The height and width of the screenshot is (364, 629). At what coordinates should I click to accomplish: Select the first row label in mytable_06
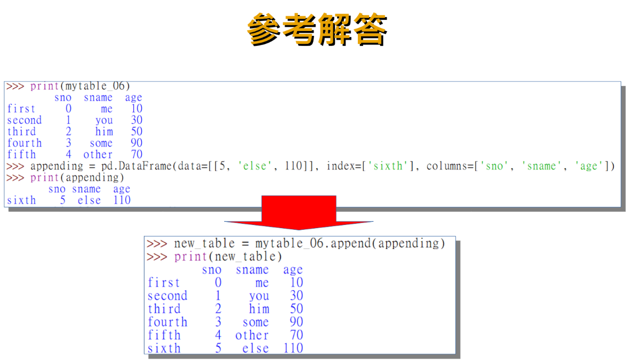(21, 109)
